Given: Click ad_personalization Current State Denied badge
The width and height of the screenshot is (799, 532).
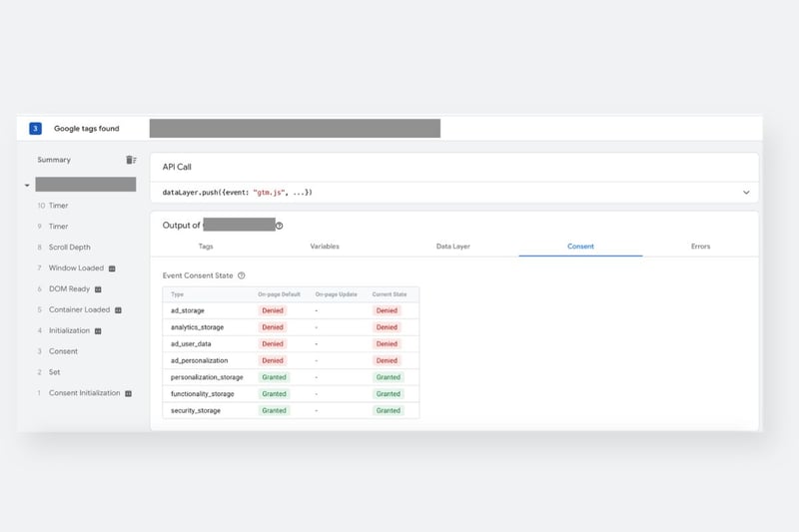Looking at the screenshot, I should (x=387, y=361).
